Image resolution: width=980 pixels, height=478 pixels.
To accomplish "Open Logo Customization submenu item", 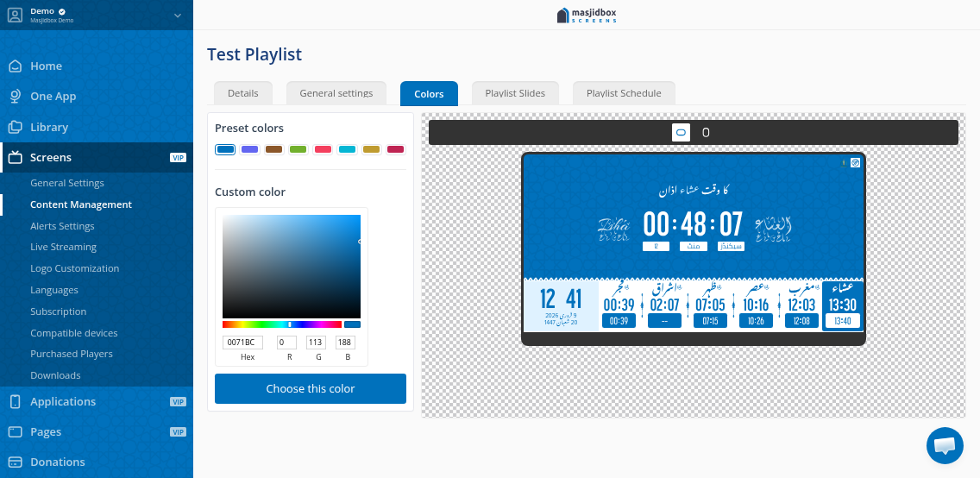I will 74,268.
